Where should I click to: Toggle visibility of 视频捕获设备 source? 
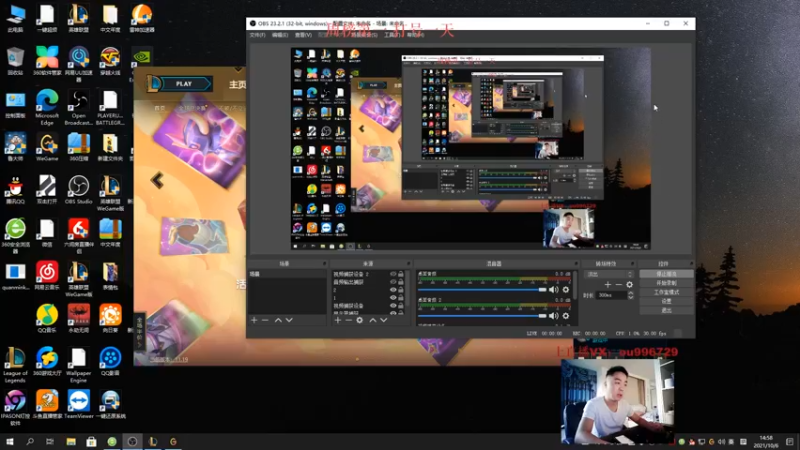pos(393,306)
